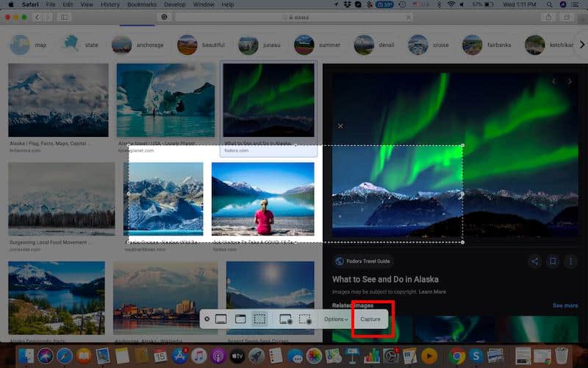Open the History menu
This screenshot has width=588, height=368.
tap(110, 4)
